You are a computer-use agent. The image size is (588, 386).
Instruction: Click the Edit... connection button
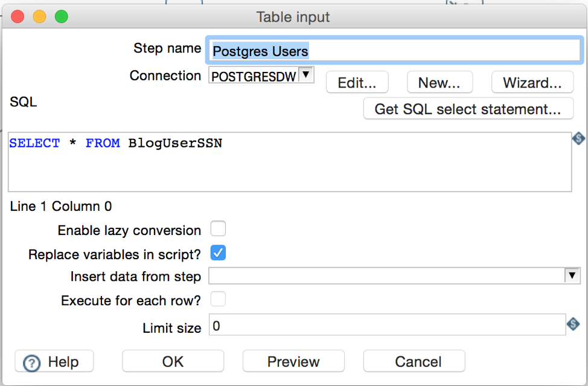point(357,82)
